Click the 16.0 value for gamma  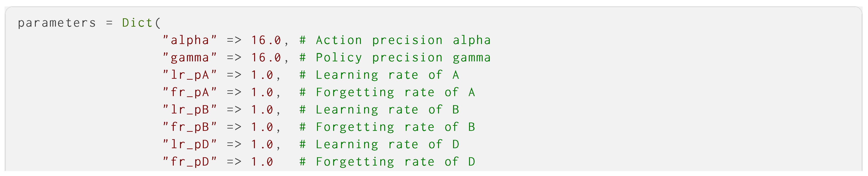click(x=266, y=58)
